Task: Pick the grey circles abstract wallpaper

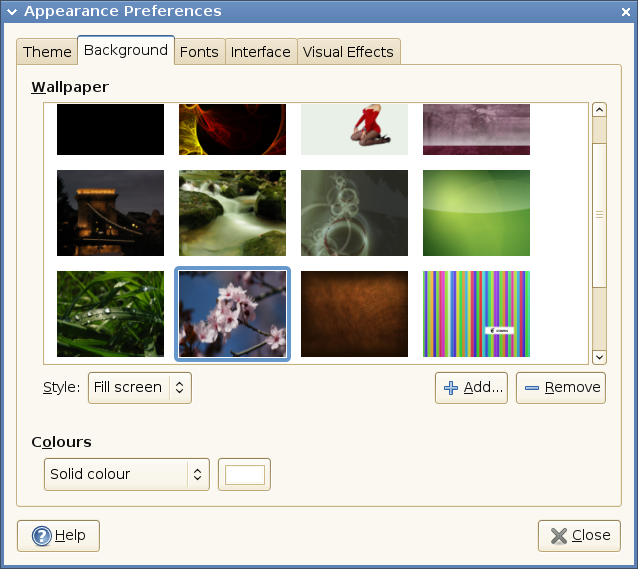Action: pos(354,213)
